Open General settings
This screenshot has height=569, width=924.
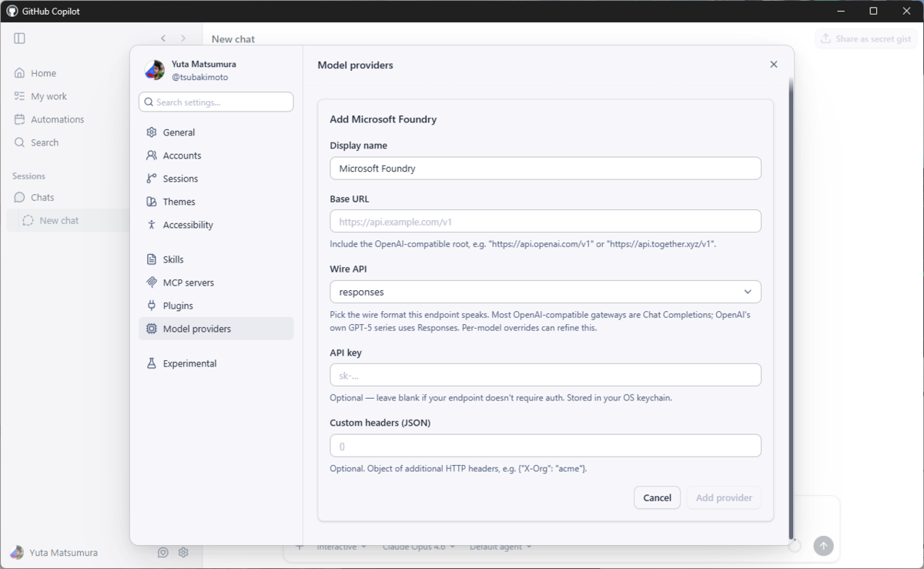[216, 132]
